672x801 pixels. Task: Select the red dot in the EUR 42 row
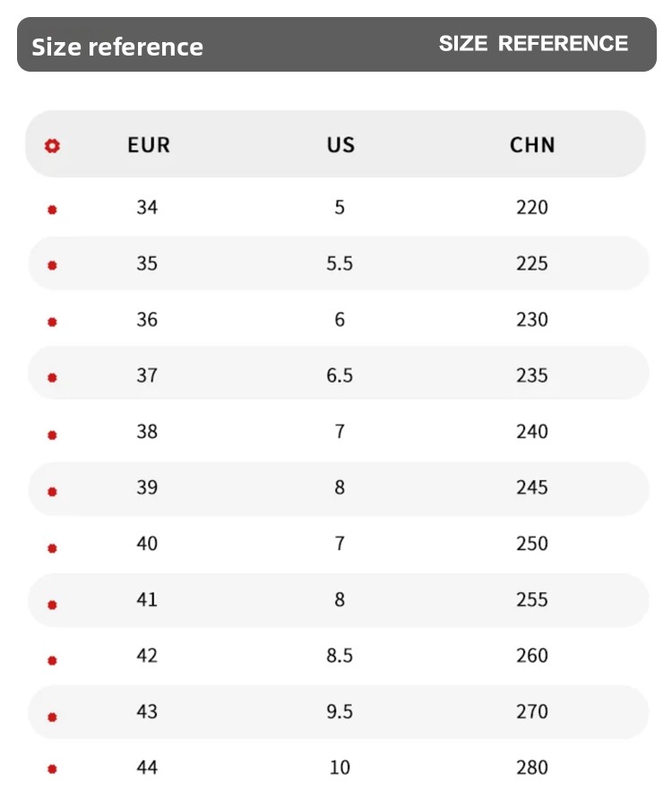pyautogui.click(x=52, y=660)
